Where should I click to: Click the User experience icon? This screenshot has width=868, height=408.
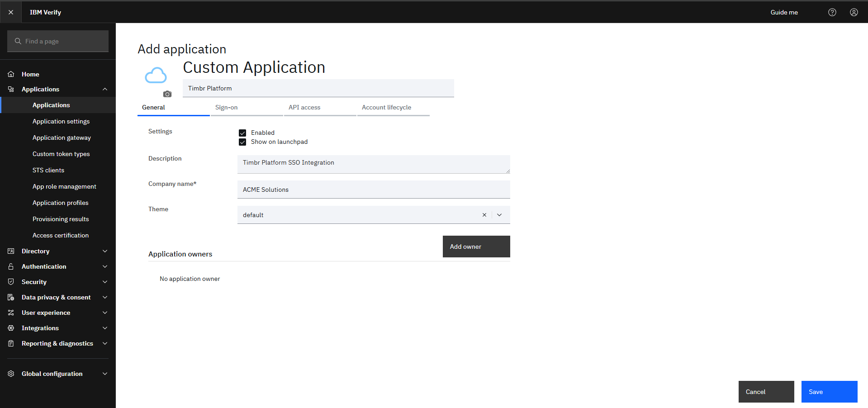click(x=11, y=313)
